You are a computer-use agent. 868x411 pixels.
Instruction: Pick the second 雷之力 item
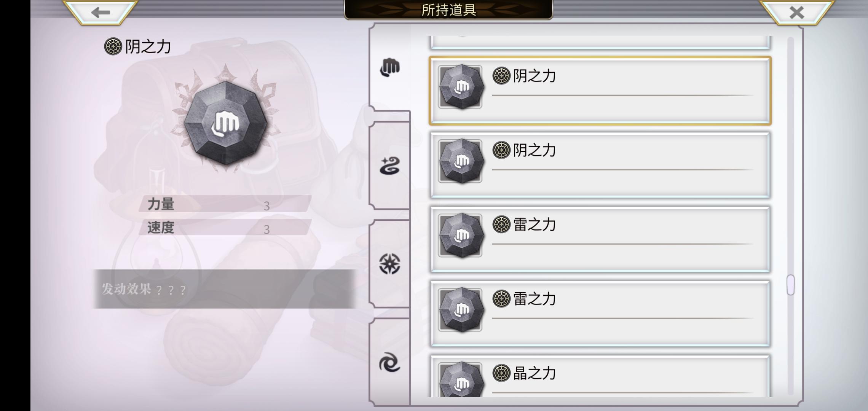click(x=600, y=314)
